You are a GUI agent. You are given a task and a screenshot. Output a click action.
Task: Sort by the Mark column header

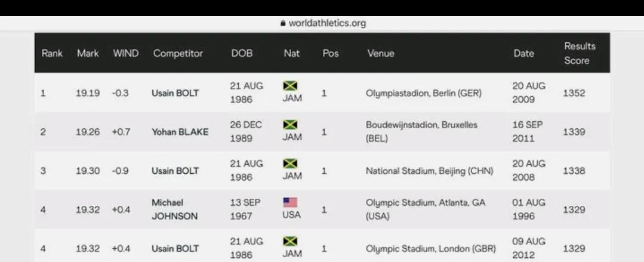click(x=88, y=53)
